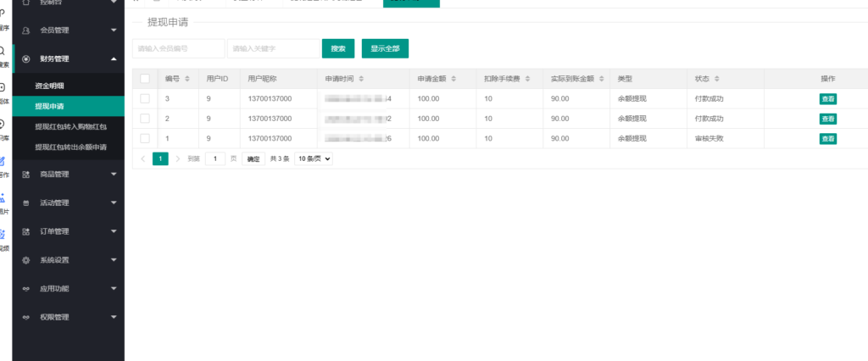This screenshot has width=868, height=361.
Task: Check the box for row number 1
Action: coord(145,138)
